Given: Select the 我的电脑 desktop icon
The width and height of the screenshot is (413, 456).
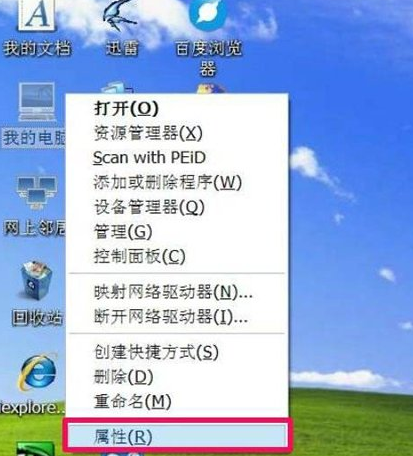Looking at the screenshot, I should tap(35, 115).
